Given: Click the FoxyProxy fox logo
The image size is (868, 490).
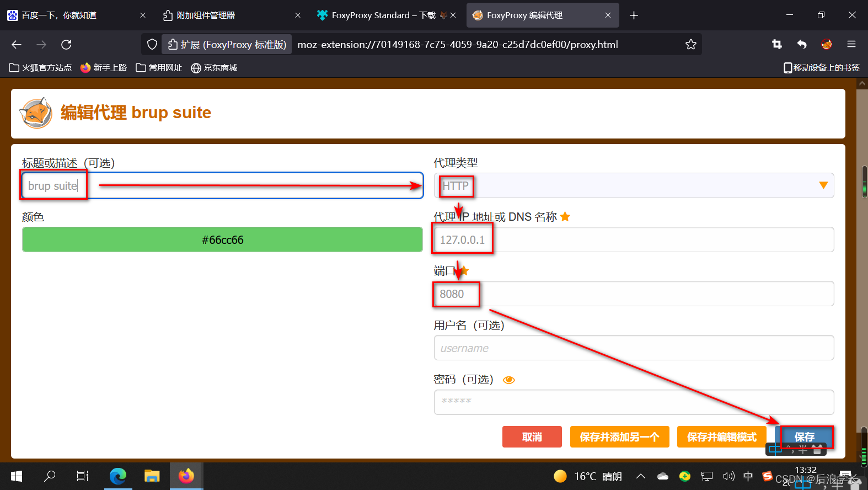Looking at the screenshot, I should point(36,113).
